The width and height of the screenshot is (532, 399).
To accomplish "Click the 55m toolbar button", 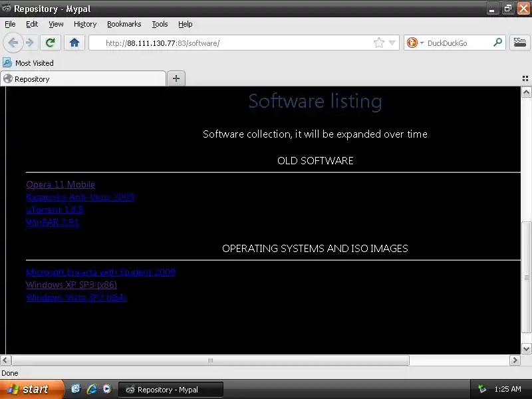I will (x=519, y=43).
